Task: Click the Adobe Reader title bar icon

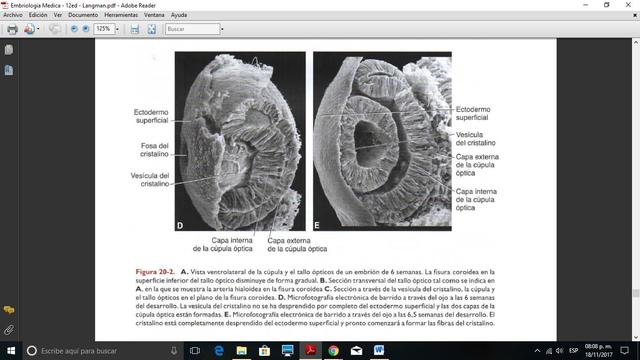Action: 5,5
